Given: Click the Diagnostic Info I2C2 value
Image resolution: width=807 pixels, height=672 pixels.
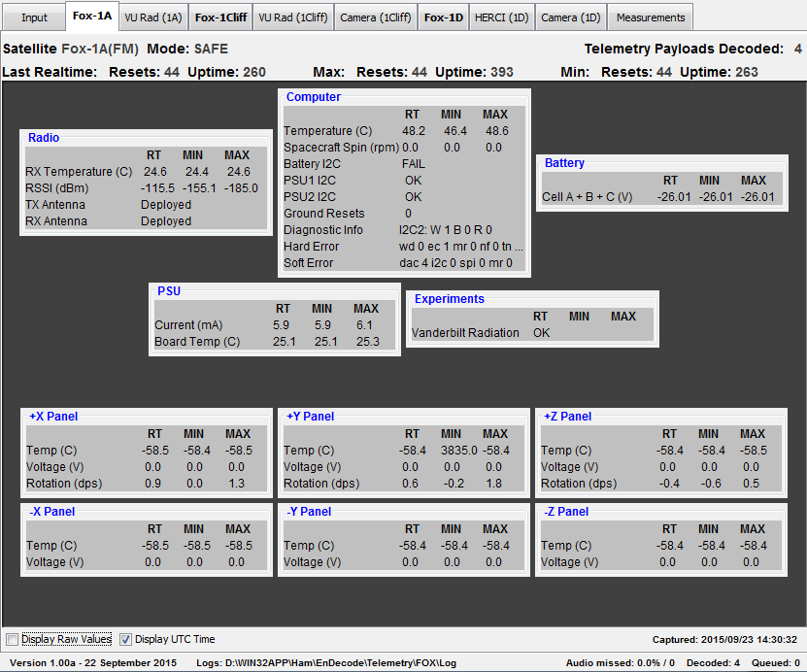Looking at the screenshot, I should pyautogui.click(x=445, y=229).
